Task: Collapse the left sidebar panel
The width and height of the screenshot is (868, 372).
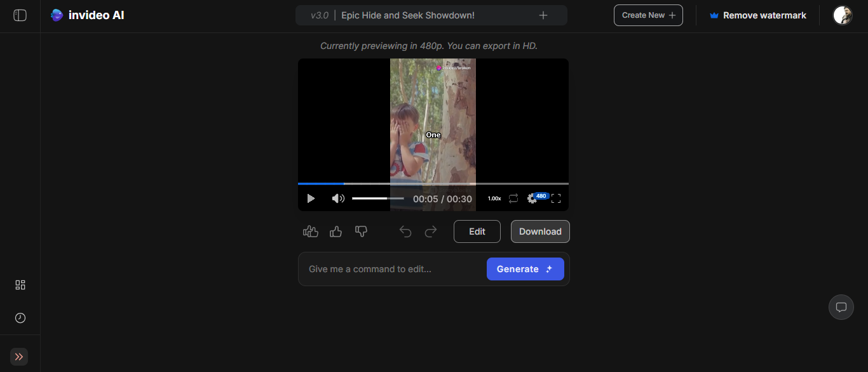Action: 20,15
